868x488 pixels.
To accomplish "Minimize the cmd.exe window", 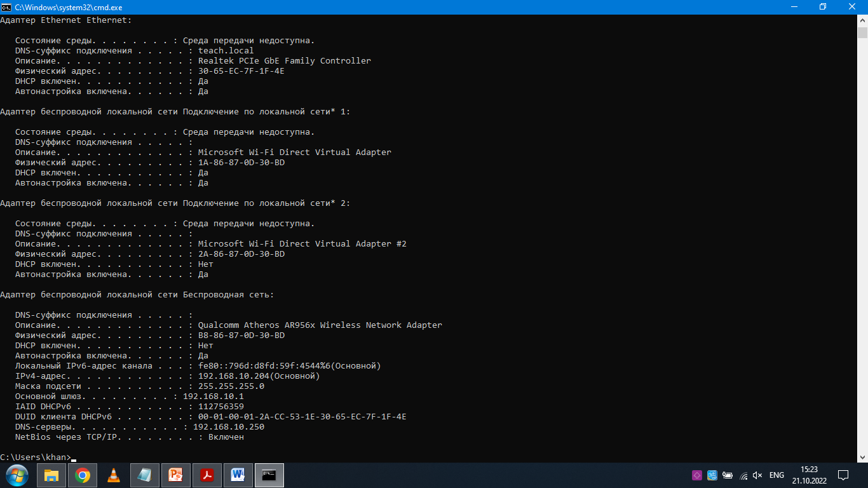I will click(794, 7).
